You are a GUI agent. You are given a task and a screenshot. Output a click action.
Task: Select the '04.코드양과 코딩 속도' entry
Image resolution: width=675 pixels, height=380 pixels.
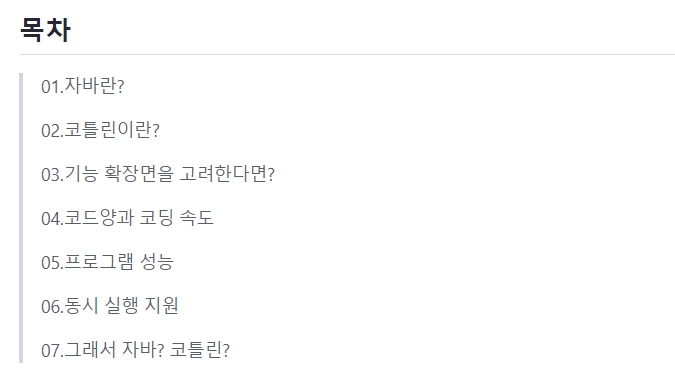point(127,218)
